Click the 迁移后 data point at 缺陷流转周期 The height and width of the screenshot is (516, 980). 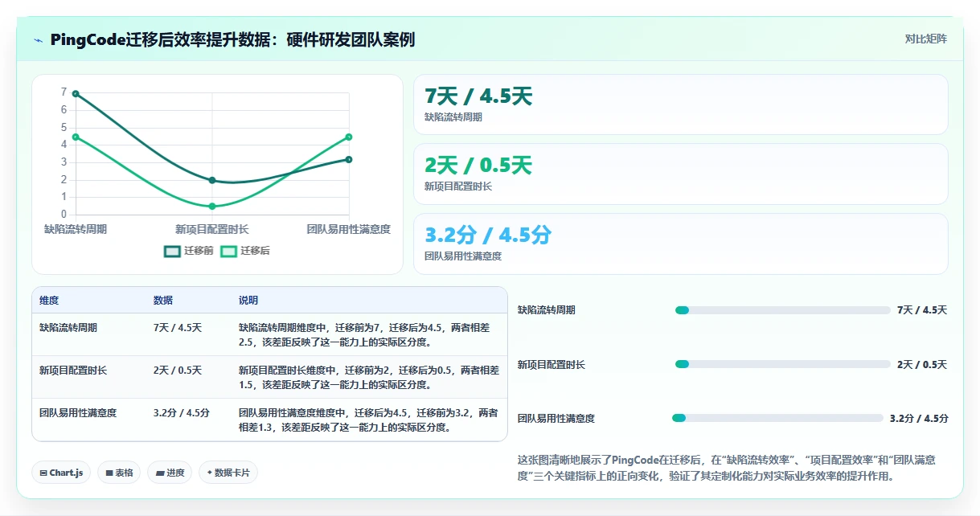[x=76, y=137]
